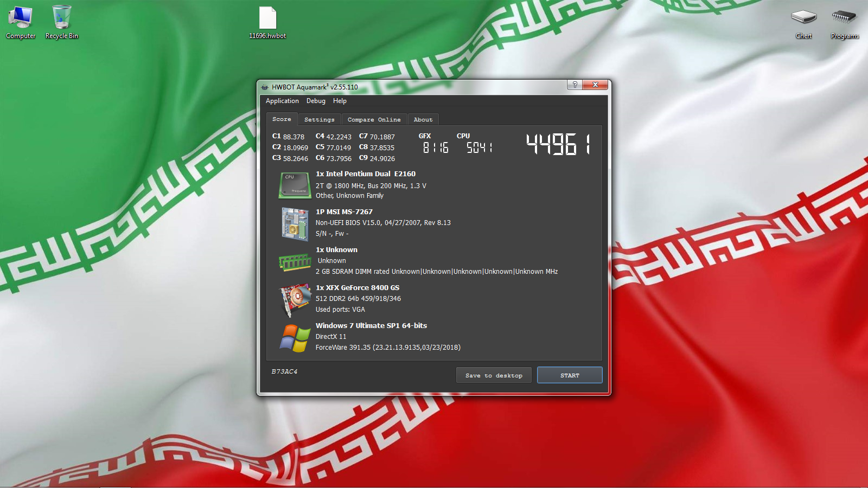The height and width of the screenshot is (488, 868).
Task: Click the CPU score 5041
Action: (x=480, y=147)
